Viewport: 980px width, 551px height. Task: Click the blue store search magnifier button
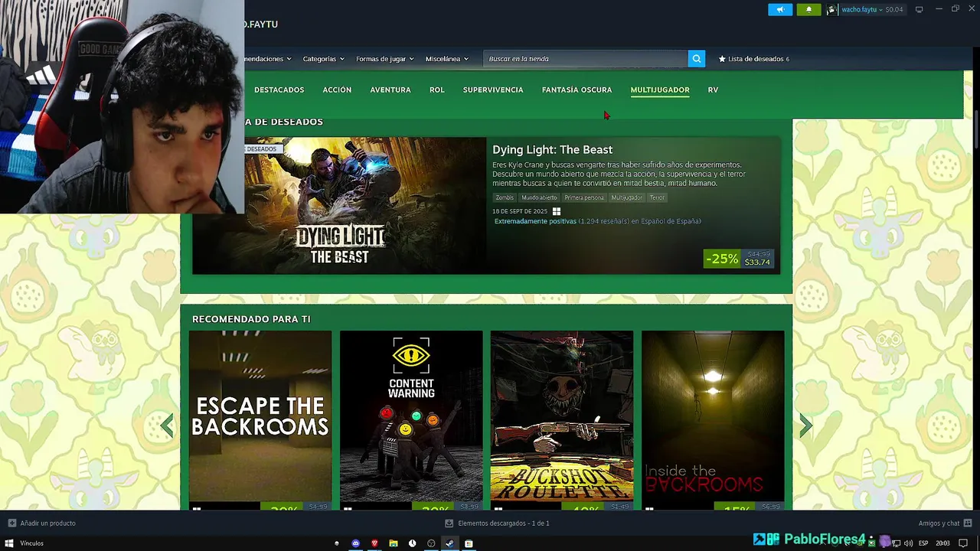pos(696,59)
